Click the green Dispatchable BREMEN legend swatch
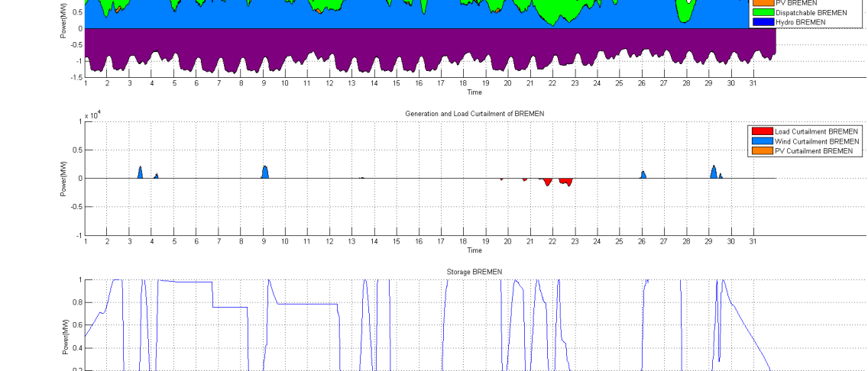Screen dimensions: 868x371 762,13
